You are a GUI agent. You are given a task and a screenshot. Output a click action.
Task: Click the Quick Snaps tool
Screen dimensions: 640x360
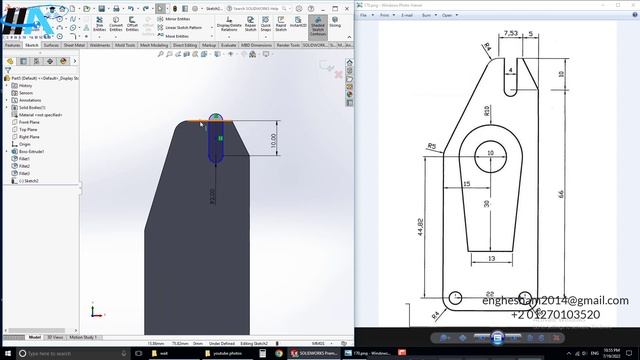[x=265, y=24]
